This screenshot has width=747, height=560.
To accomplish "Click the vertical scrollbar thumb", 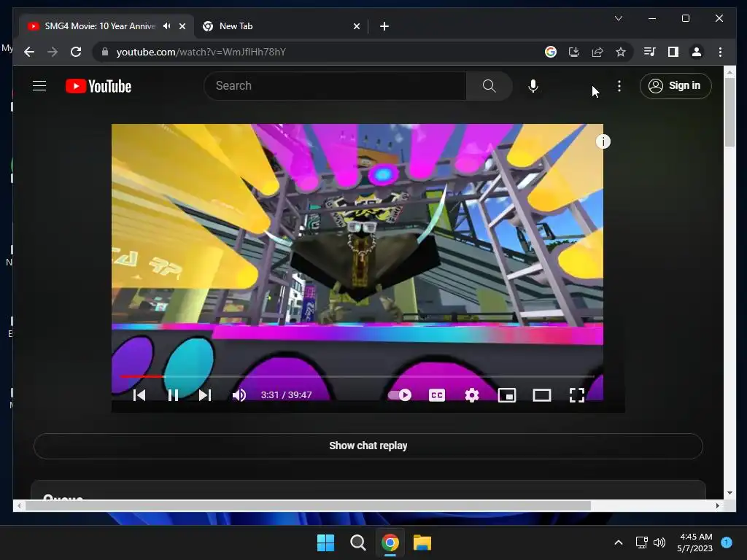I will click(729, 112).
